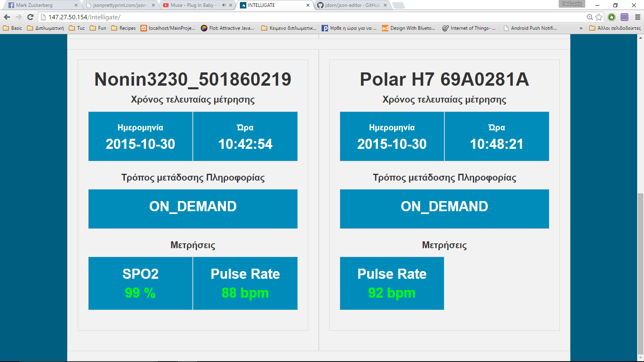Image resolution: width=644 pixels, height=362 pixels.
Task: Go forward to the next page
Action: (x=19, y=17)
